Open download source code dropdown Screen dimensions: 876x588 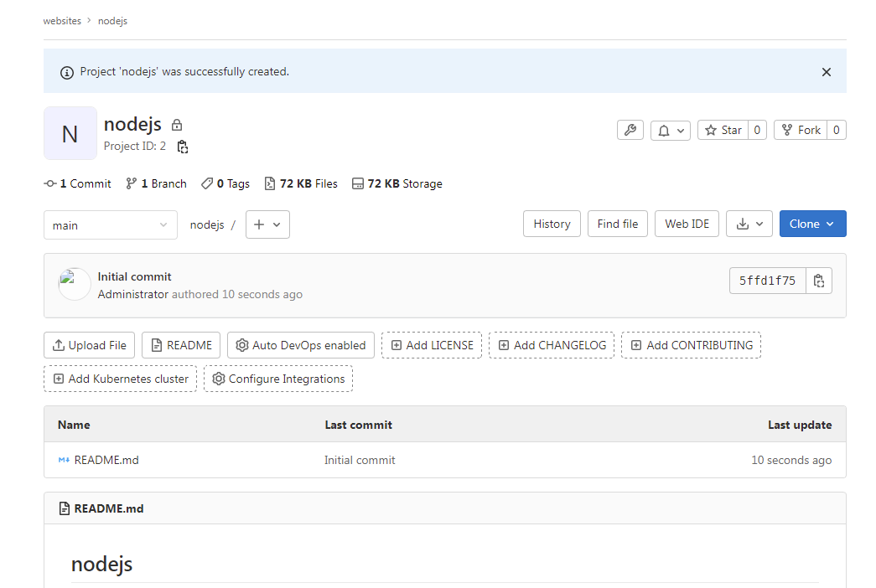click(749, 224)
